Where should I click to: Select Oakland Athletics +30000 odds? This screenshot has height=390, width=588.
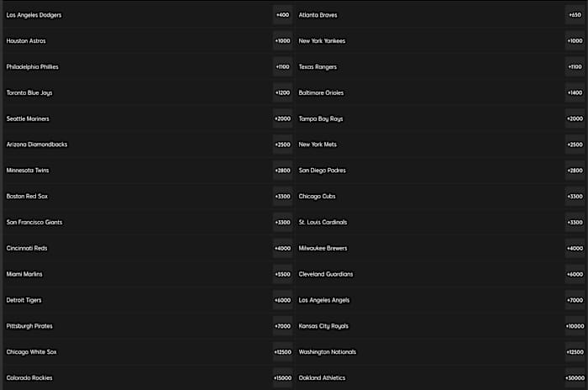575,378
